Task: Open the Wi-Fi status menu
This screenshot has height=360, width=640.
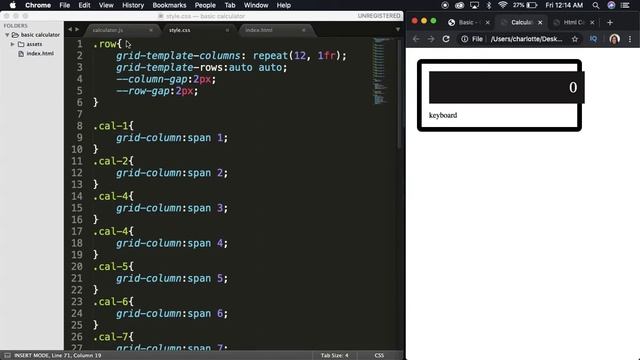Action: 502,5
